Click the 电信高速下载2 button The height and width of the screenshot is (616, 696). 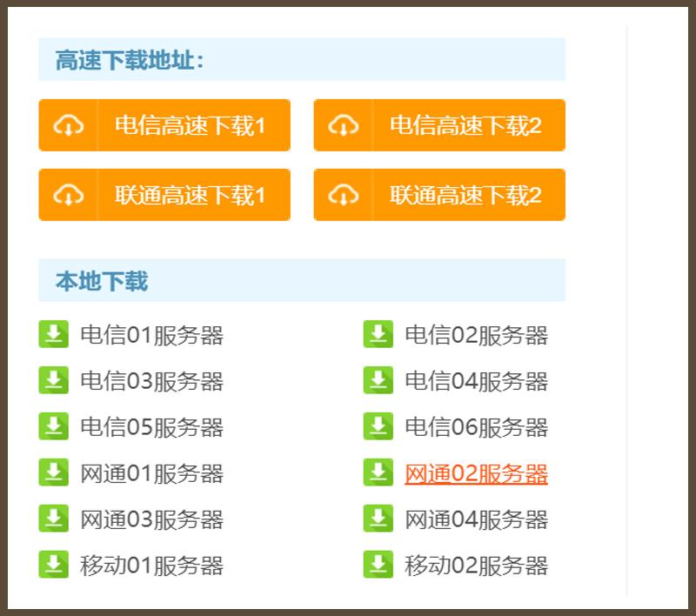tap(439, 125)
